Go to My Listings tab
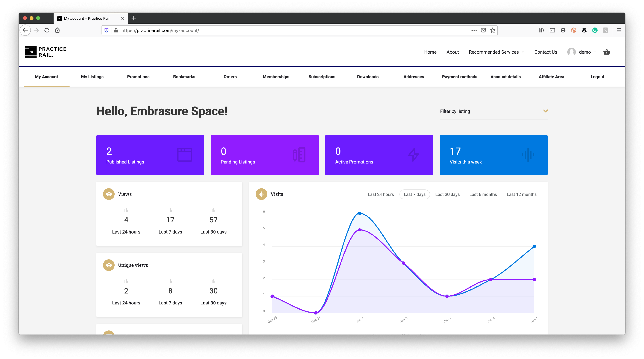The width and height of the screenshot is (644, 359). point(92,77)
